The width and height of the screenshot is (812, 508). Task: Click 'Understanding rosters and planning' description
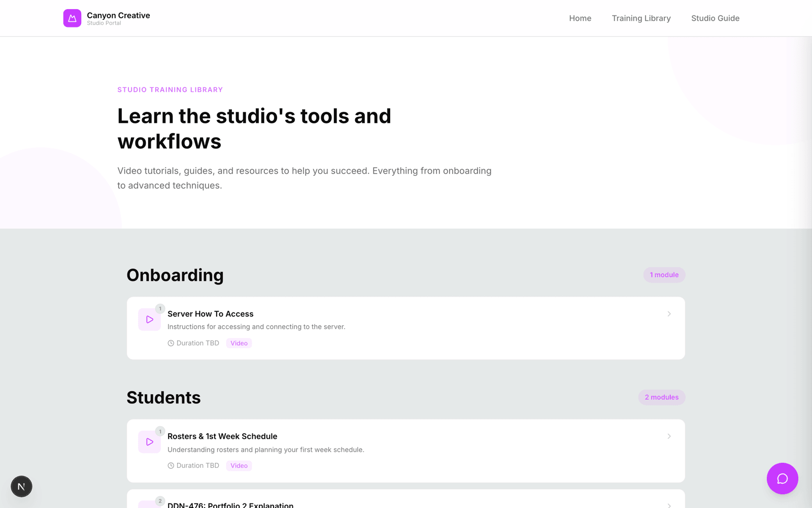point(266,450)
